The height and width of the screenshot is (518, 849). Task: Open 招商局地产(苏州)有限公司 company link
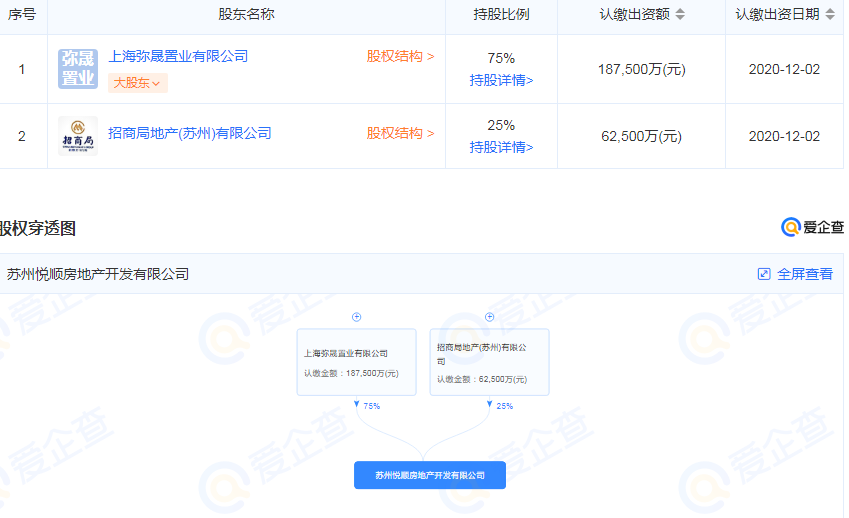[x=190, y=133]
